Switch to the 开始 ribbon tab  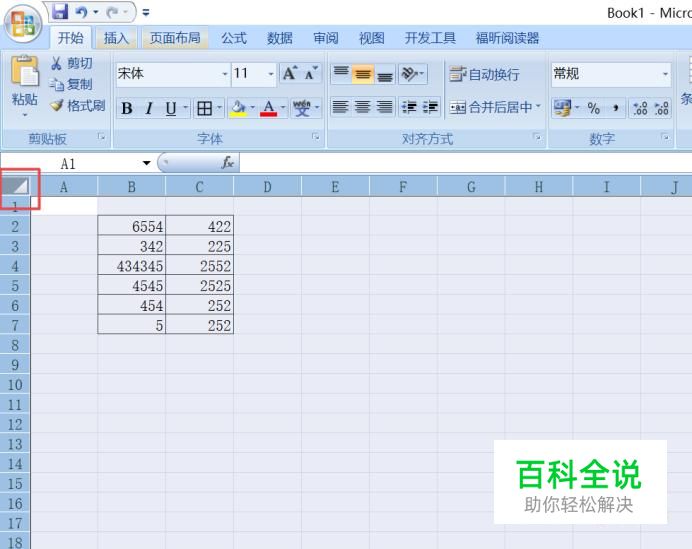(x=71, y=38)
